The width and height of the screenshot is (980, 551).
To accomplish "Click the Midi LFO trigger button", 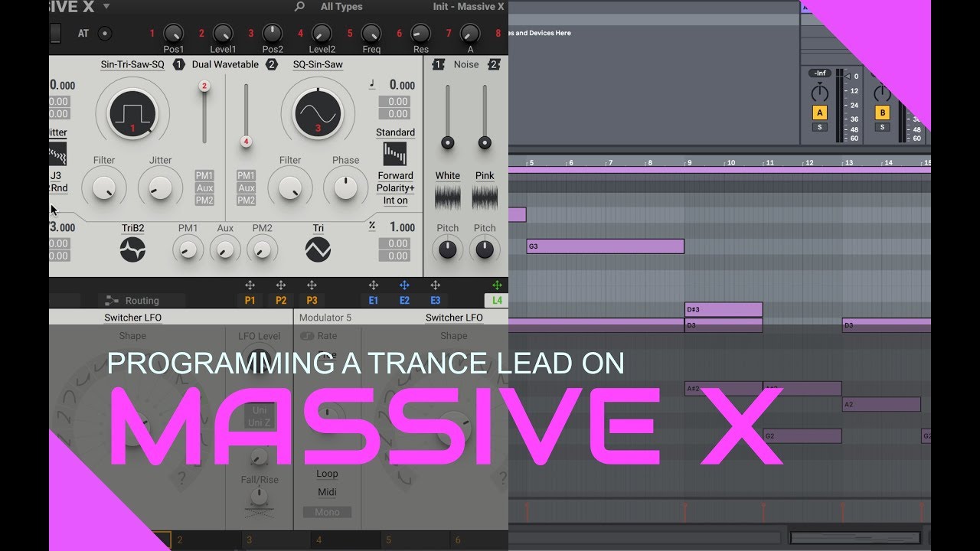I will click(x=327, y=492).
